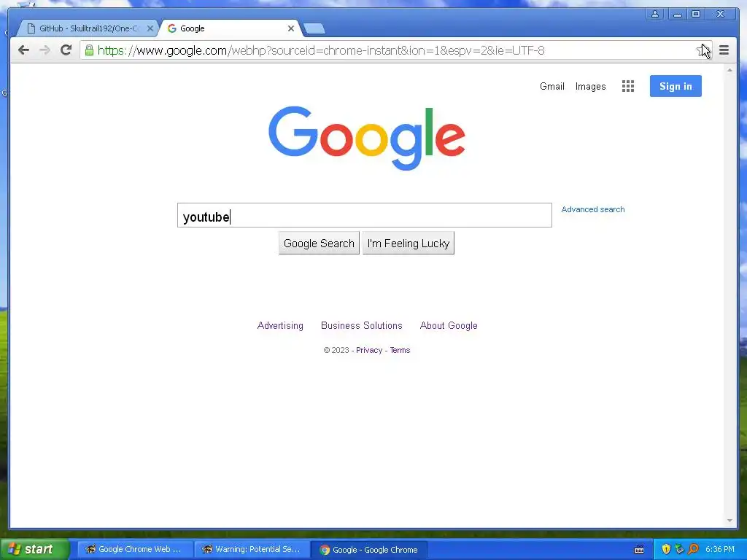The height and width of the screenshot is (560, 747).
Task: Open the About Google link
Action: [x=449, y=326]
